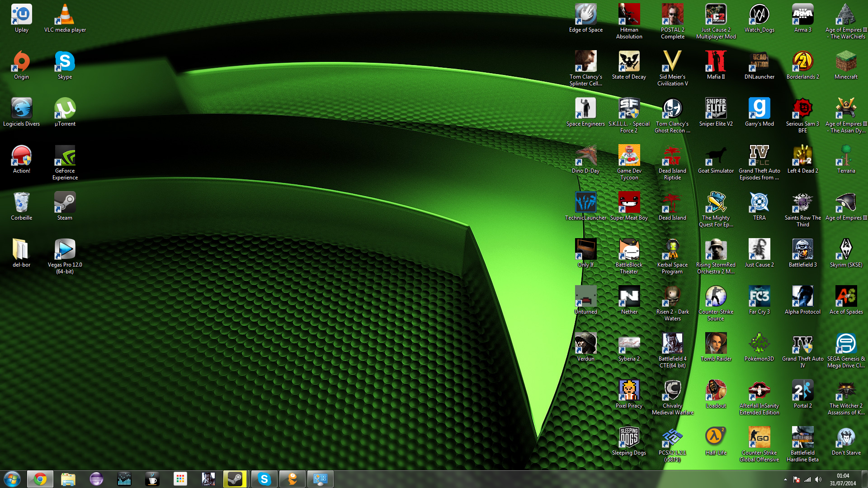Select the del-bor folder
This screenshot has width=868, height=488.
[x=21, y=253]
